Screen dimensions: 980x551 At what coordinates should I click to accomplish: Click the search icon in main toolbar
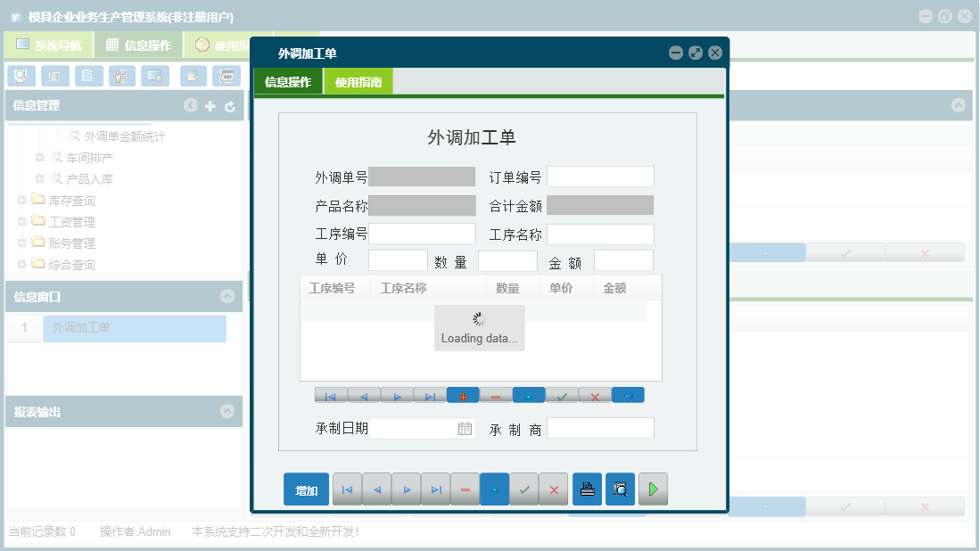(21, 76)
